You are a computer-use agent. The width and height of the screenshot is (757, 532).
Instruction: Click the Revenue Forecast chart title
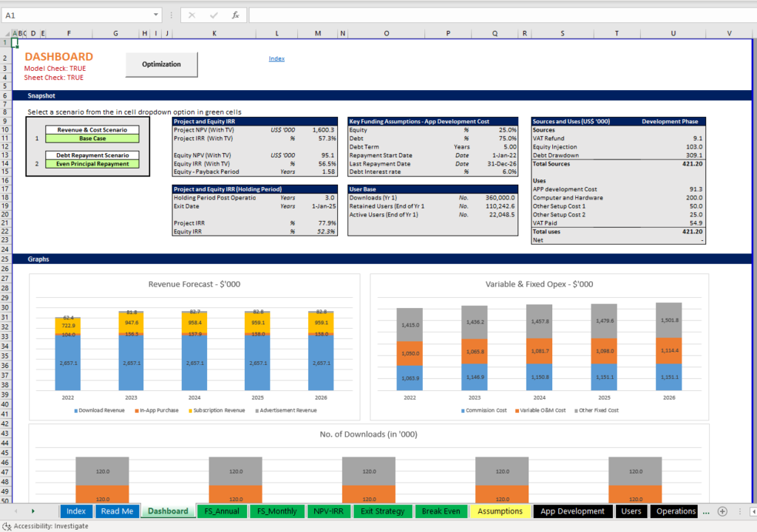click(x=194, y=284)
